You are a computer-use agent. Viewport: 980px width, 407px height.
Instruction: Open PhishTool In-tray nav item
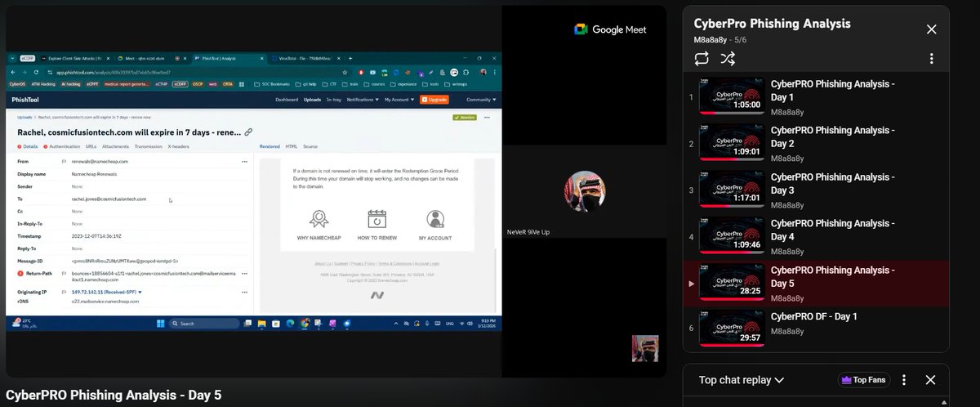tap(334, 99)
